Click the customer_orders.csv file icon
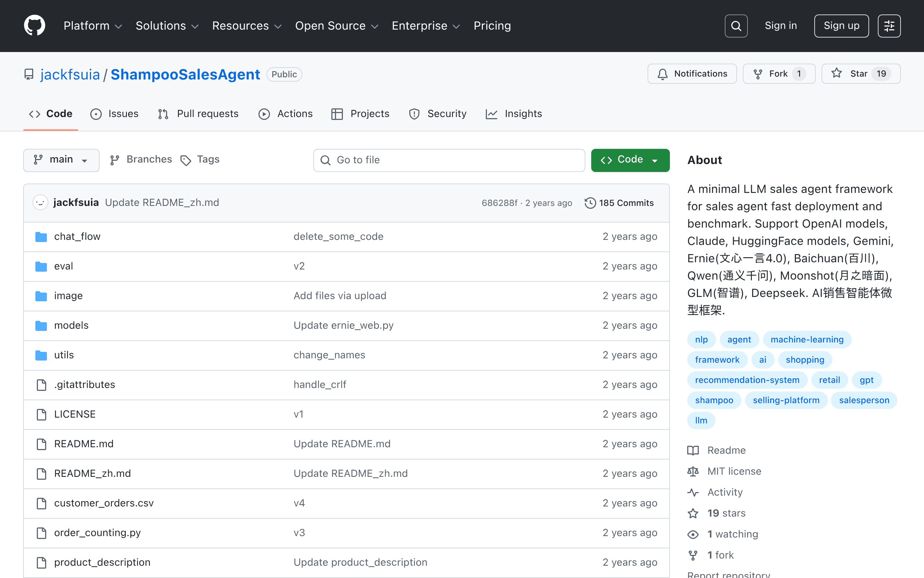Image resolution: width=924 pixels, height=578 pixels. [41, 504]
